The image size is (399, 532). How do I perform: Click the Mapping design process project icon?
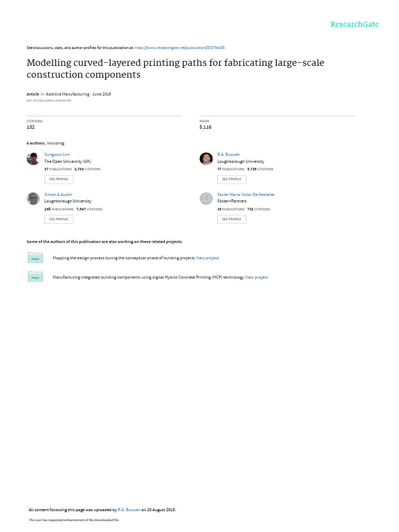(35, 258)
